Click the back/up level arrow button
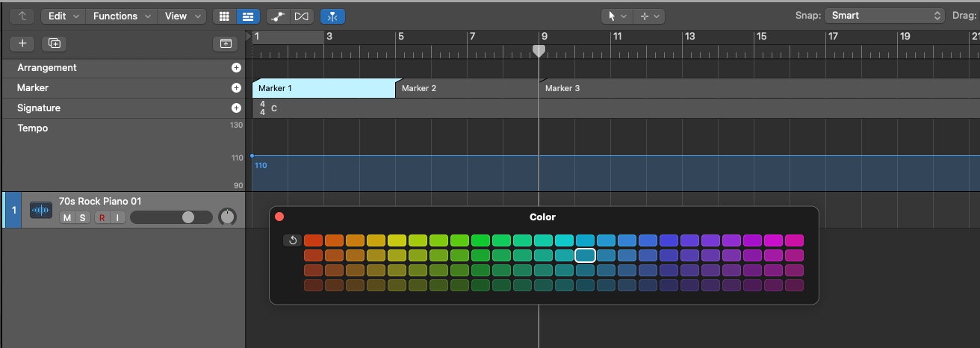 23,16
